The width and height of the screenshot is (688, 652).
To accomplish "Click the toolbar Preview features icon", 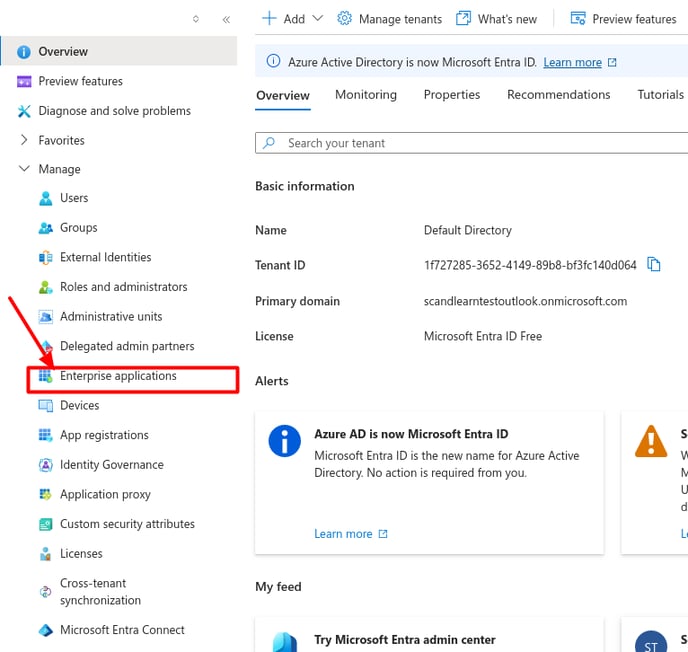I will 578,18.
